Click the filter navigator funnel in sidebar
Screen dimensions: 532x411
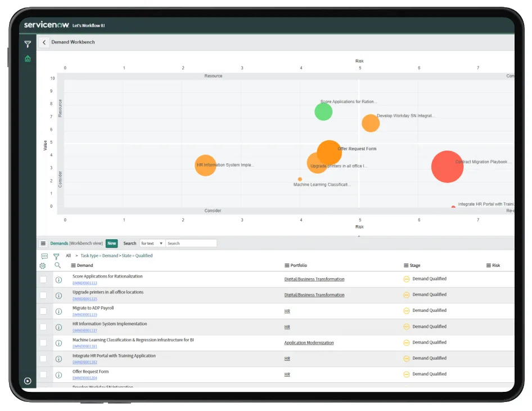click(x=28, y=44)
